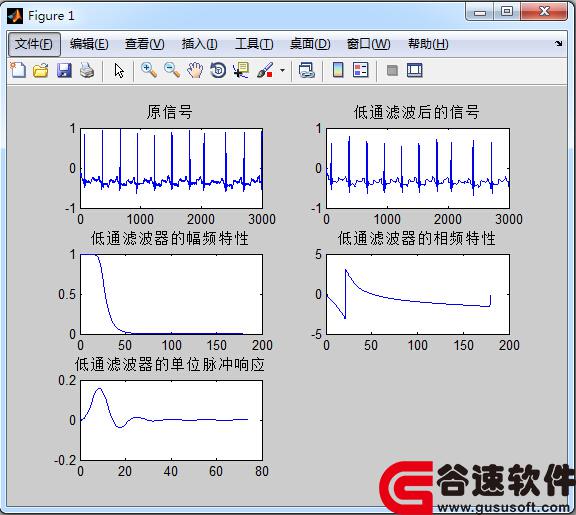This screenshot has height=515, width=576.
Task: Show plot tools and dock figure icon
Action: coord(415,70)
